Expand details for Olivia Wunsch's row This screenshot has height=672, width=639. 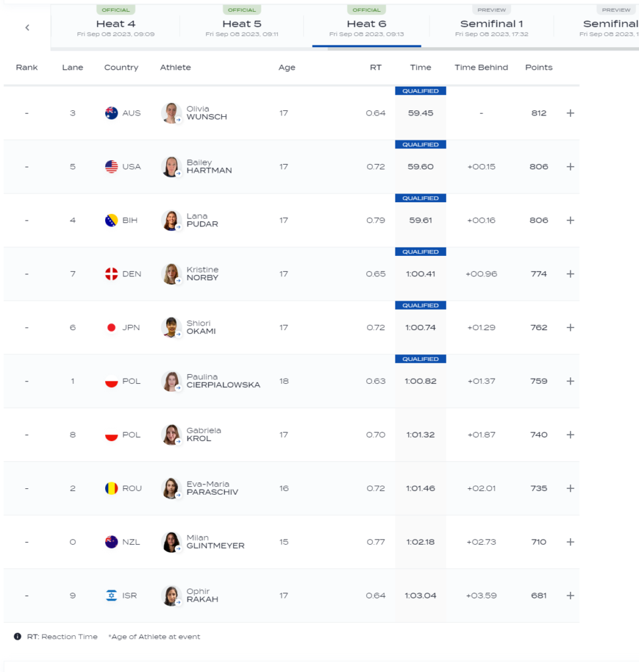coord(570,113)
